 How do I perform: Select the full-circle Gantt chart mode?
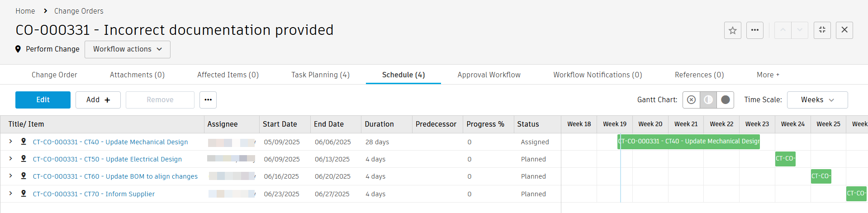pos(725,100)
